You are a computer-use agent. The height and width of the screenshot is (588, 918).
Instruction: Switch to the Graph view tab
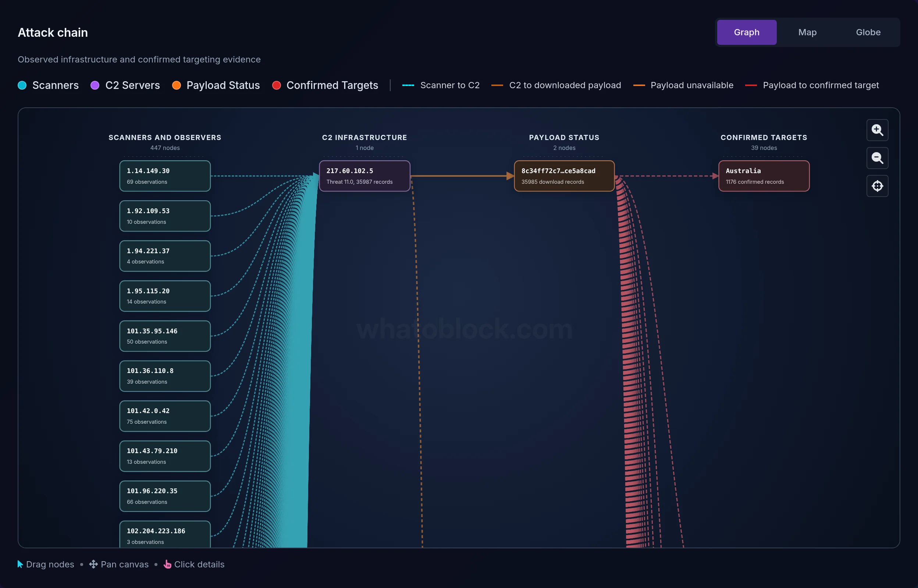coord(747,32)
